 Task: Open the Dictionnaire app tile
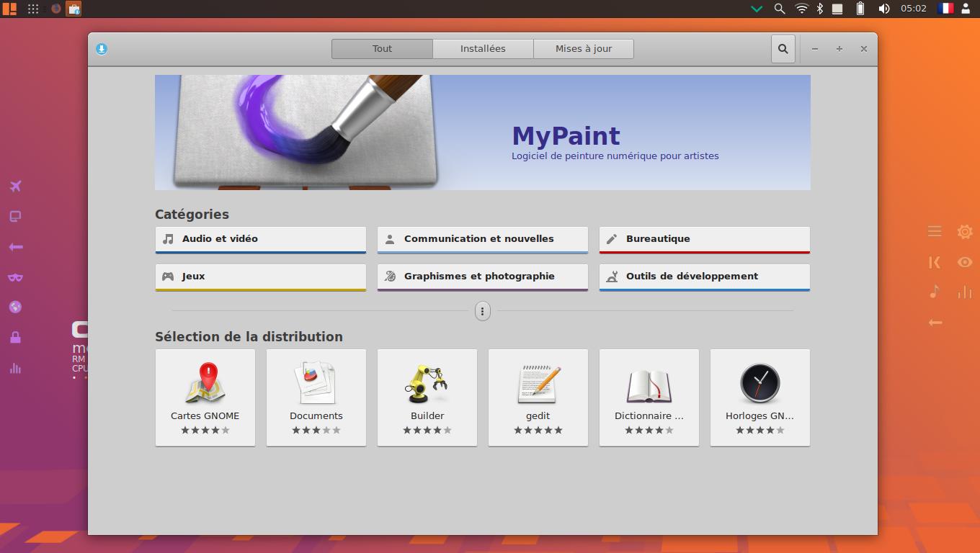click(649, 397)
